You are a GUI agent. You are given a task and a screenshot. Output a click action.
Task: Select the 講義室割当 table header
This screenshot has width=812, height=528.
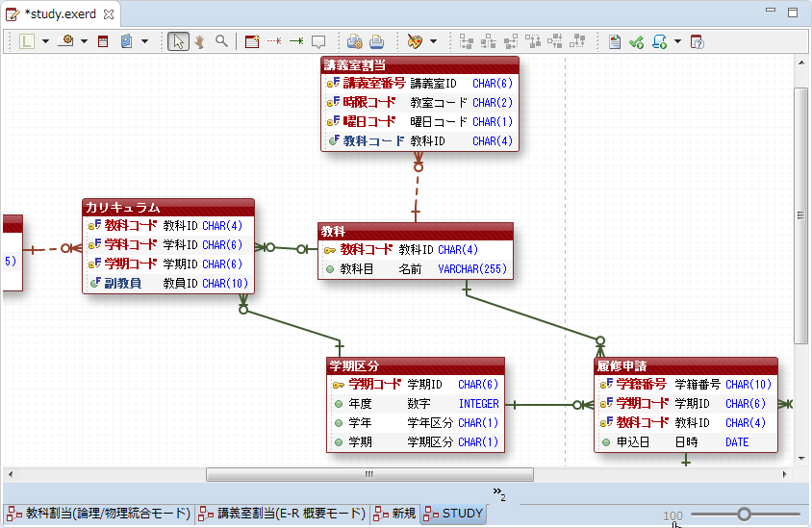[419, 65]
